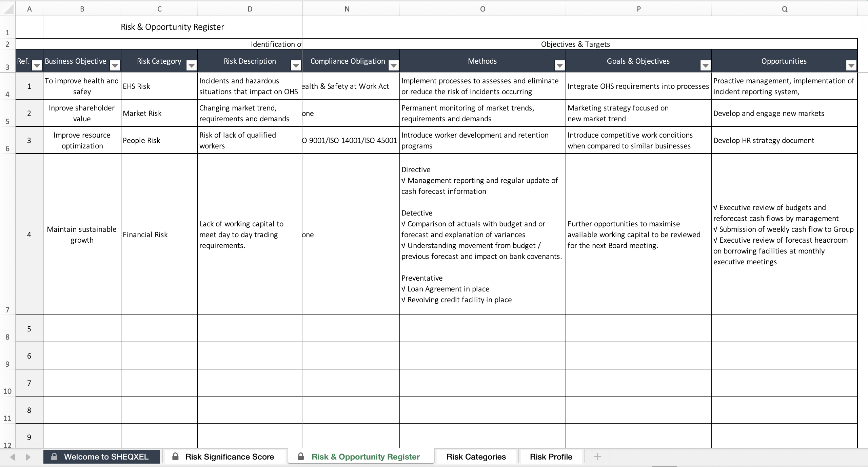Click the right sheet navigation arrow

click(x=28, y=457)
